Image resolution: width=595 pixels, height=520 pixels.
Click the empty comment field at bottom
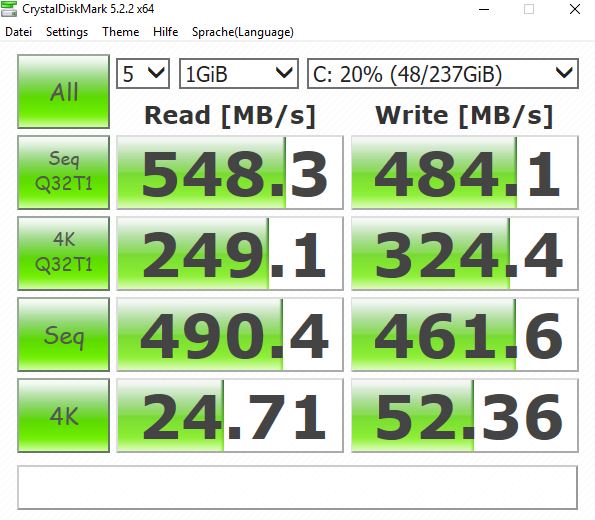tap(298, 487)
